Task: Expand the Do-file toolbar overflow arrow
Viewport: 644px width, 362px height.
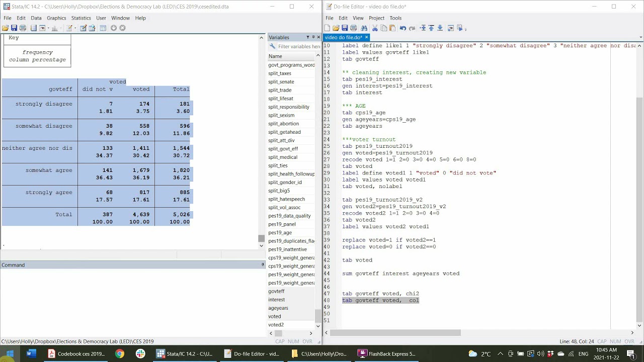Action: point(465,29)
